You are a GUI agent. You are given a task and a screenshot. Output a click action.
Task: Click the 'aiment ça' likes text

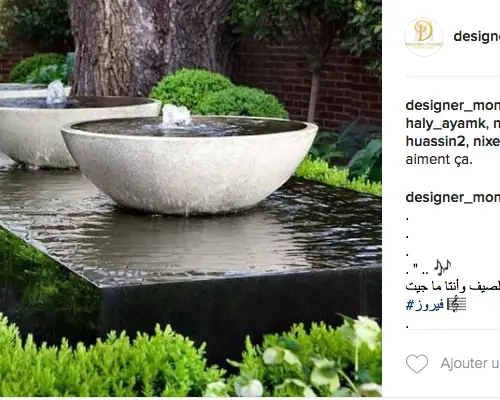(439, 159)
